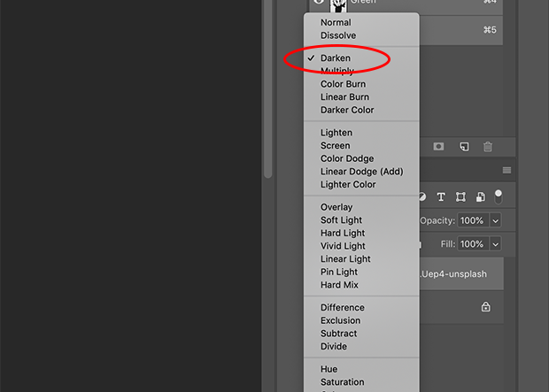This screenshot has width=549, height=392.
Task: Select the channel row with ⌘5 shortcut
Action: point(461,30)
